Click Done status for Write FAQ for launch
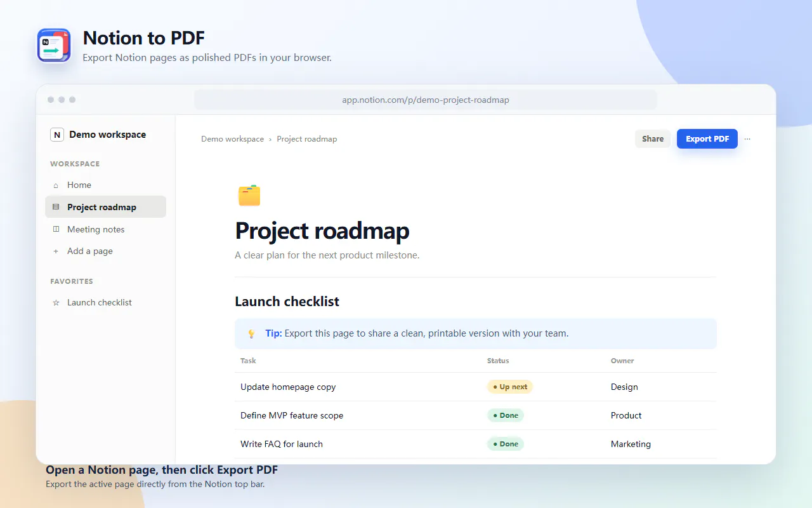The image size is (812, 508). click(x=506, y=444)
